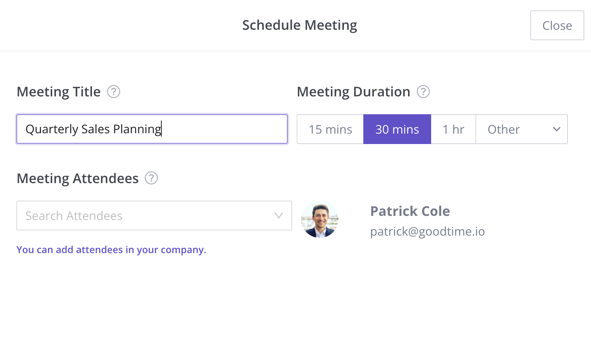Click into the Meeting Title text field
This screenshot has width=591, height=364.
click(224, 129)
